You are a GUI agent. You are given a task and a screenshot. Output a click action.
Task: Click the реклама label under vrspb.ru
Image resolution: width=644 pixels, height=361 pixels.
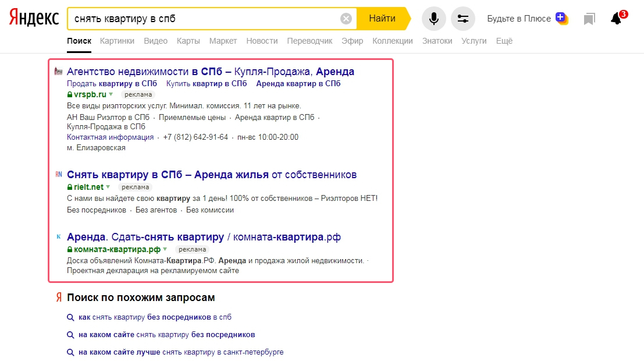(x=138, y=94)
